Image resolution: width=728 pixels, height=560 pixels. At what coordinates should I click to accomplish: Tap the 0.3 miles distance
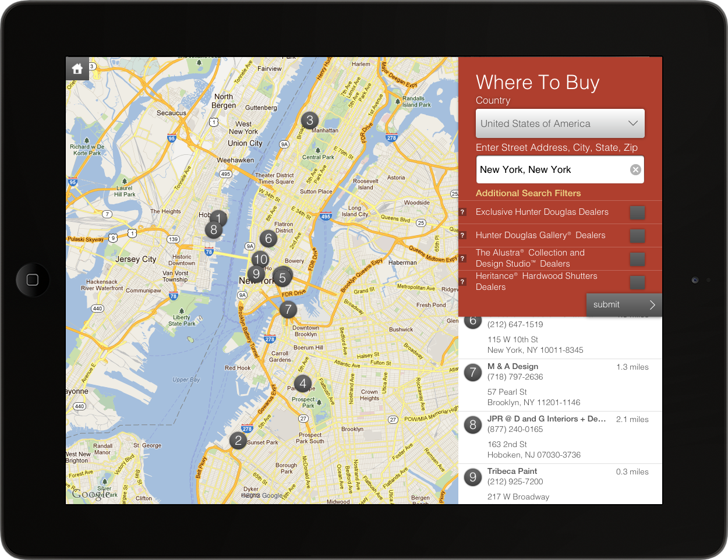coord(632,472)
